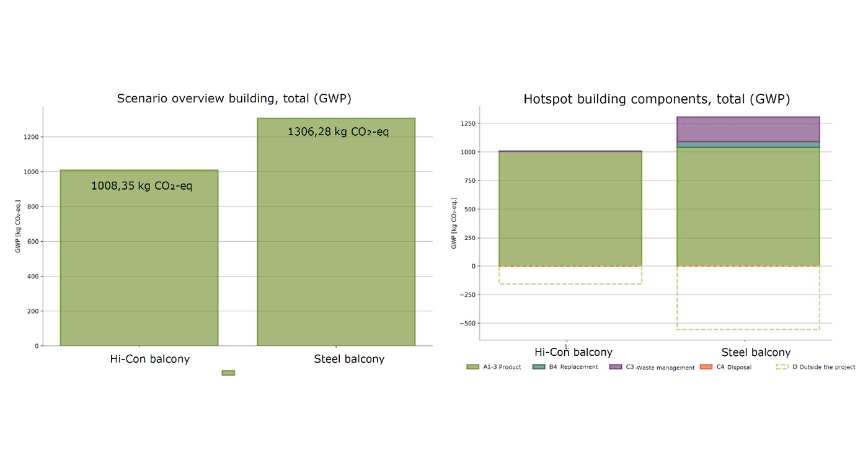This screenshot has height=465, width=868.
Task: Click the Hi-Con balcony axis label in Scenario chart
Action: click(149, 359)
